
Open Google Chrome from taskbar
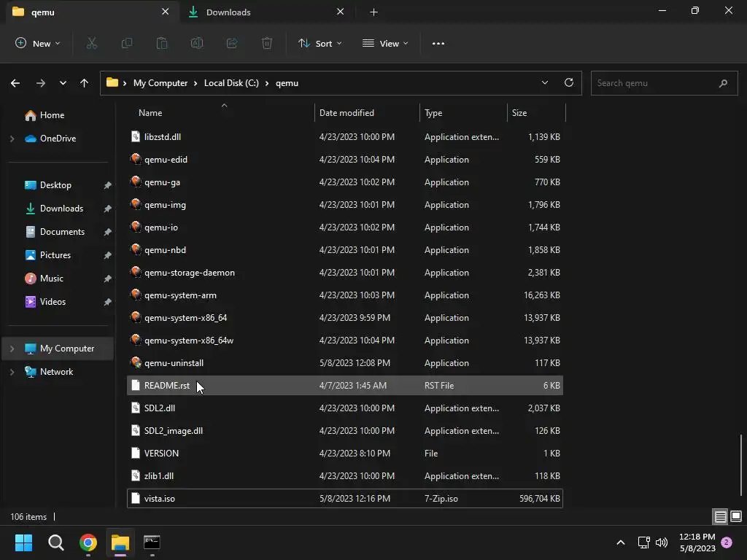(88, 542)
